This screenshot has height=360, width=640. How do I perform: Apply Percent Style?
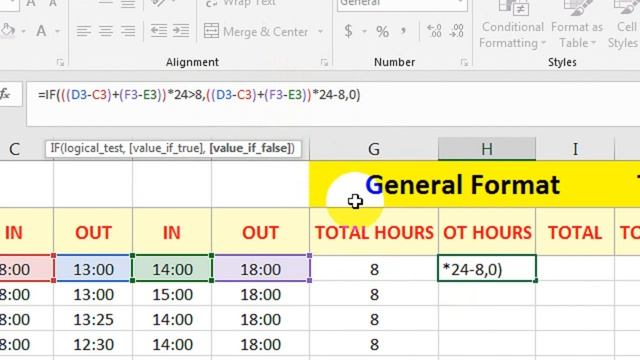coord(382,31)
